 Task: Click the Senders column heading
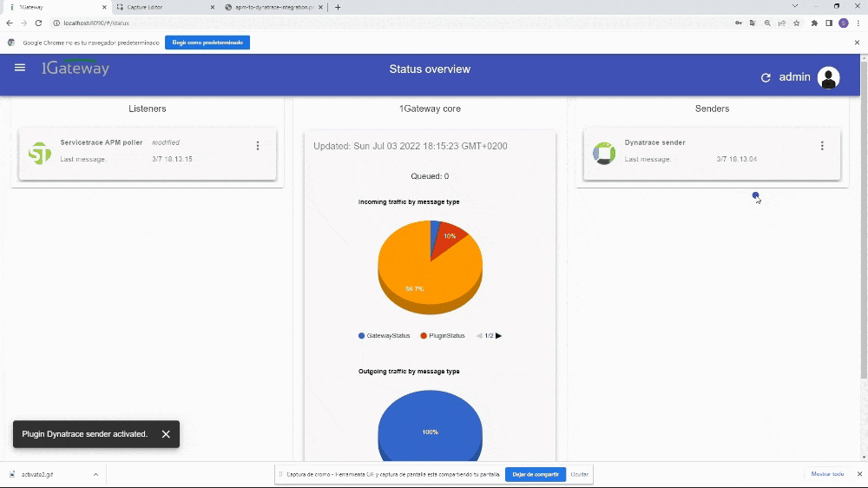pos(712,109)
